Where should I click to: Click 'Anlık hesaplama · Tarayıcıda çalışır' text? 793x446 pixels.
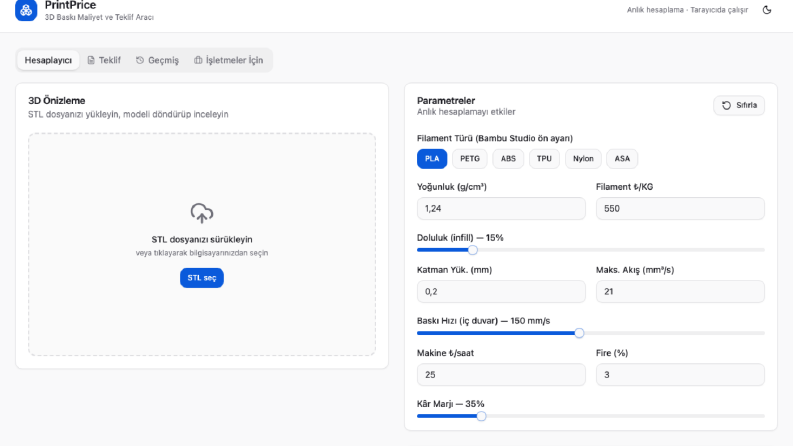(687, 10)
